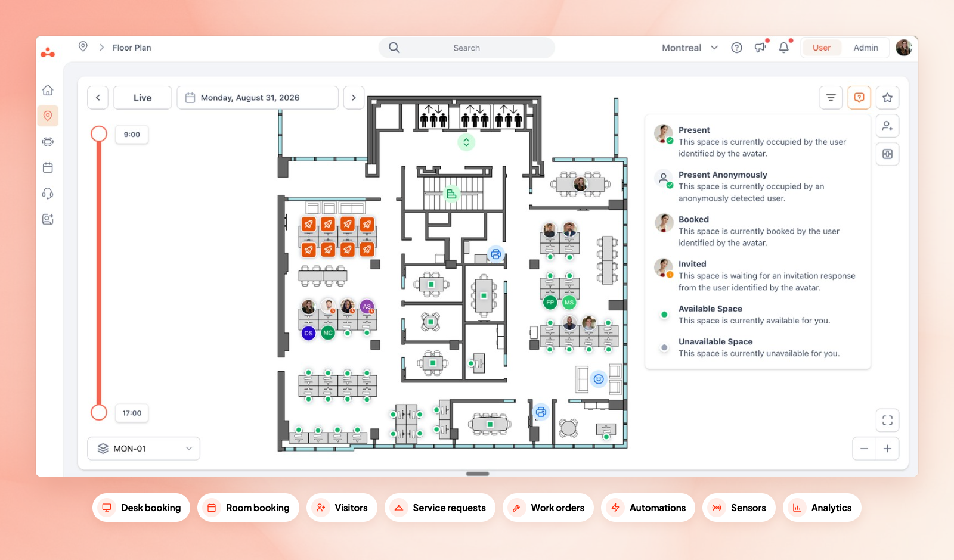This screenshot has width=954, height=560.
Task: Open the date picker Monday, August 31, 2026
Action: pos(258,98)
